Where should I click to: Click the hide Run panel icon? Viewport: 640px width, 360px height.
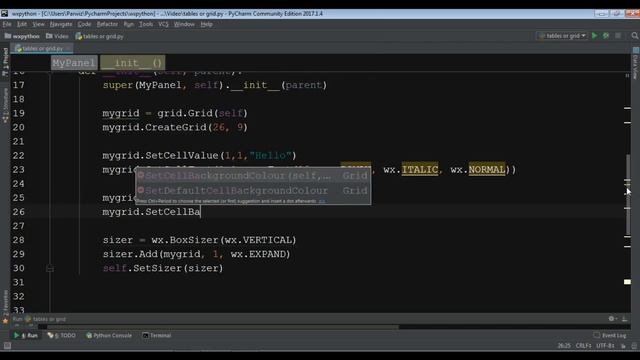(624, 319)
